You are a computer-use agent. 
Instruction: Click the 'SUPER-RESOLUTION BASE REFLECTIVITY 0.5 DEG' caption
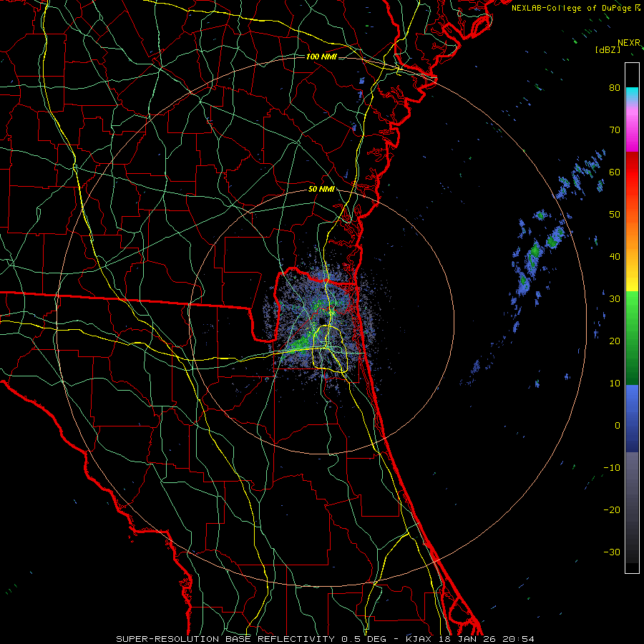pyautogui.click(x=251, y=639)
